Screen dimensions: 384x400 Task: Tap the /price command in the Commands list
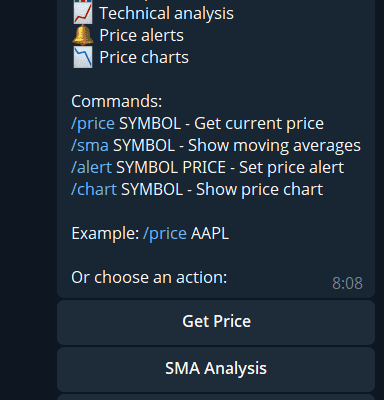[x=93, y=124]
